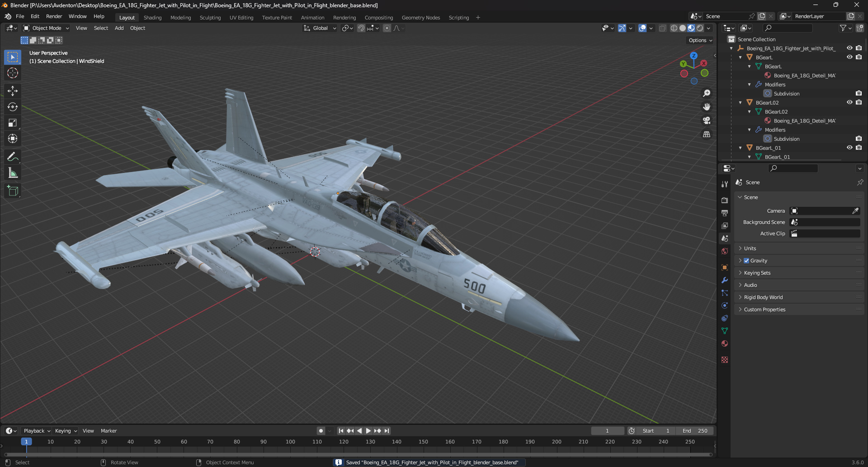Open the Add menu in viewport

pyautogui.click(x=119, y=28)
